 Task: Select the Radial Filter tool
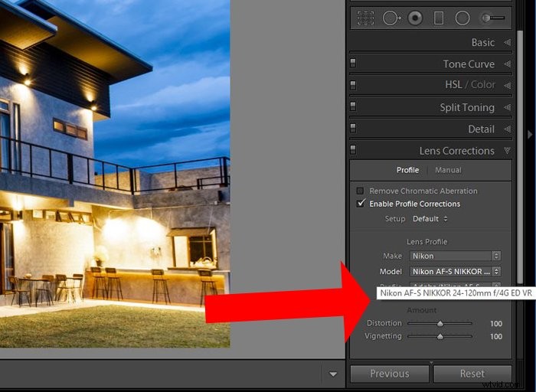point(462,18)
